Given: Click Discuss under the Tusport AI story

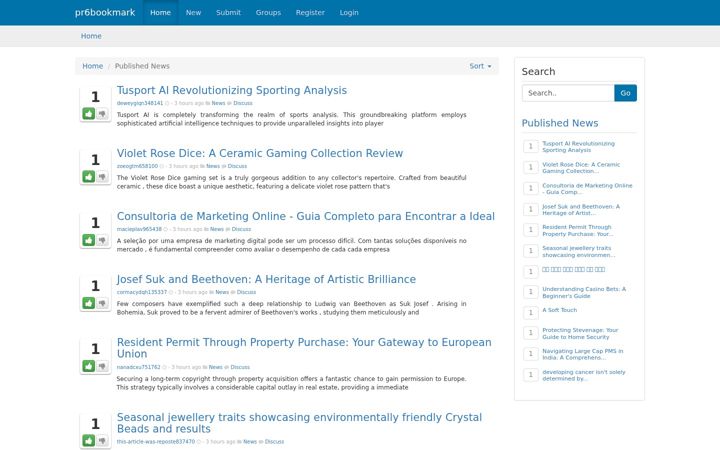Looking at the screenshot, I should 243,103.
